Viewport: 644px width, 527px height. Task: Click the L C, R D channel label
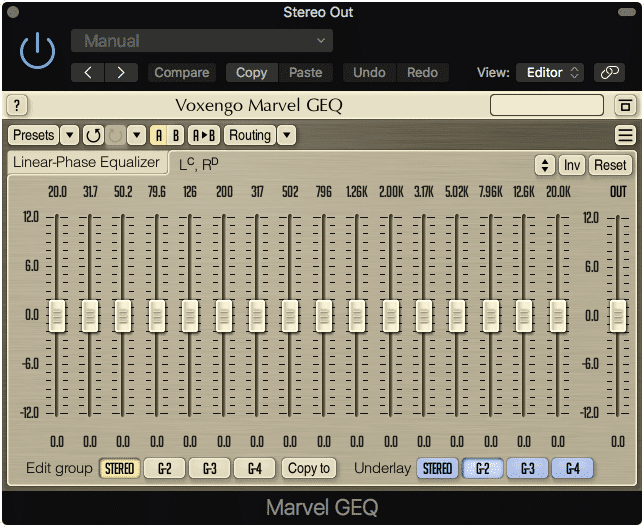click(x=199, y=164)
